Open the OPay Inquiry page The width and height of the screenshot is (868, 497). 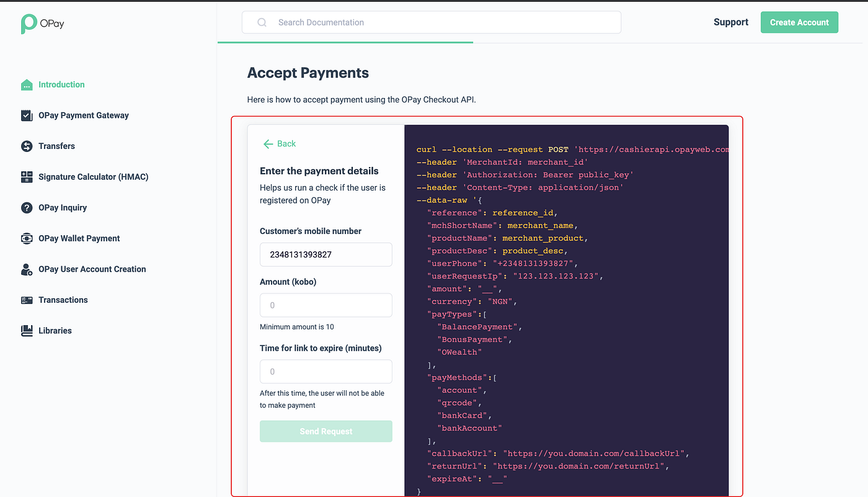coord(63,208)
